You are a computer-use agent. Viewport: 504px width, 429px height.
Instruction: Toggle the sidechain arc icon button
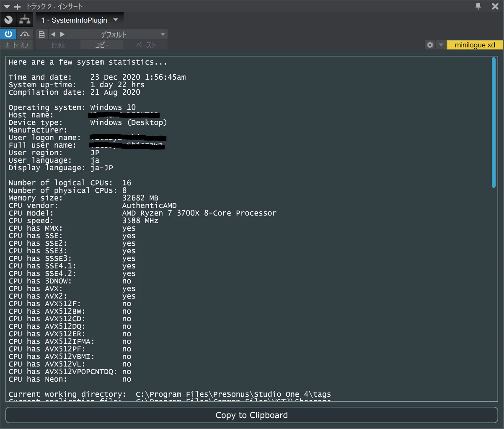pyautogui.click(x=25, y=34)
